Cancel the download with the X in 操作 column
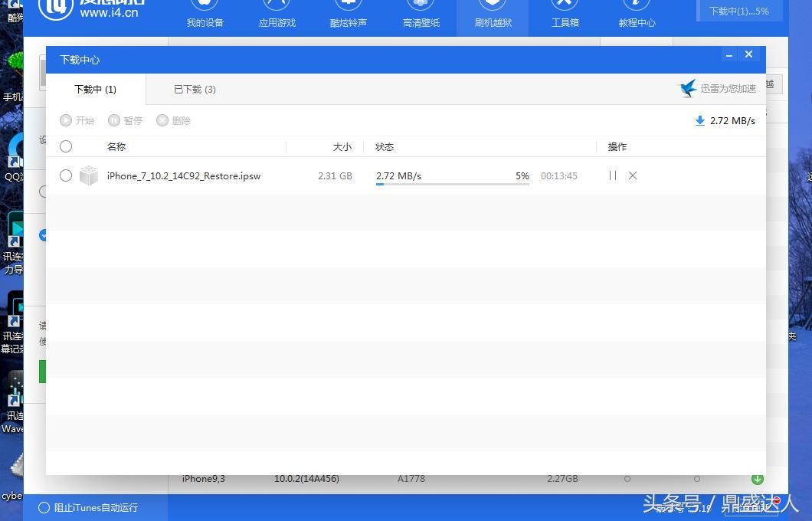812x521 pixels. click(633, 175)
